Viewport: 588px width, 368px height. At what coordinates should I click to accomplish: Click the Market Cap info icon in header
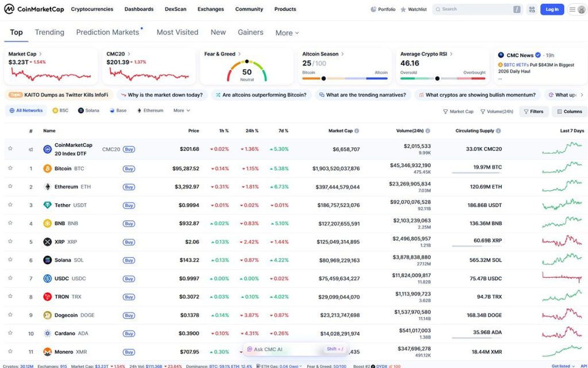click(x=357, y=131)
